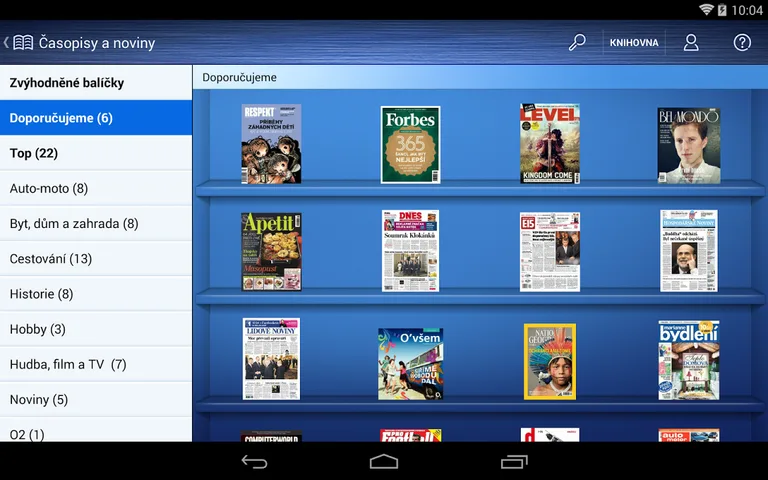Image resolution: width=768 pixels, height=480 pixels.
Task: Open the DNES newspaper cover
Action: coord(410,251)
